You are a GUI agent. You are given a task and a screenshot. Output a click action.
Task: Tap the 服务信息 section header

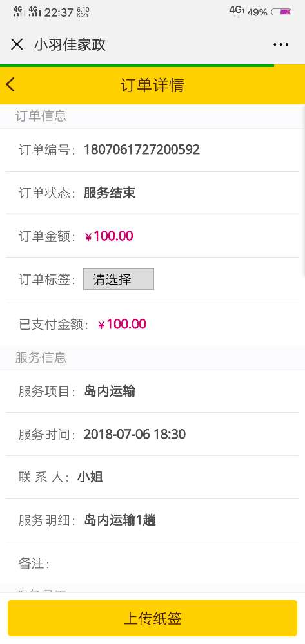[41, 357]
